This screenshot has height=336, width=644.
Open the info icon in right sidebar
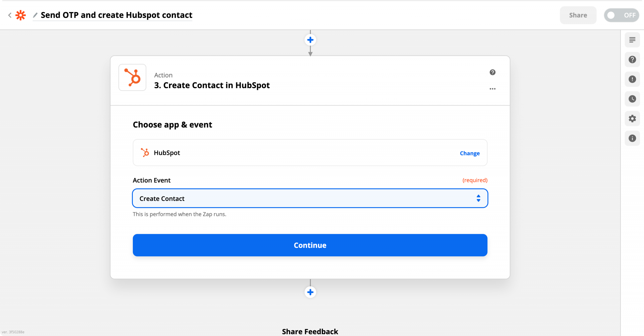pos(632,138)
